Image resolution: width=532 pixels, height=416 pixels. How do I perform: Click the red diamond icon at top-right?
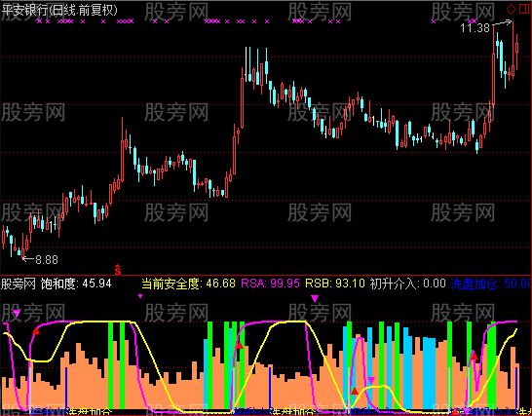(x=511, y=9)
